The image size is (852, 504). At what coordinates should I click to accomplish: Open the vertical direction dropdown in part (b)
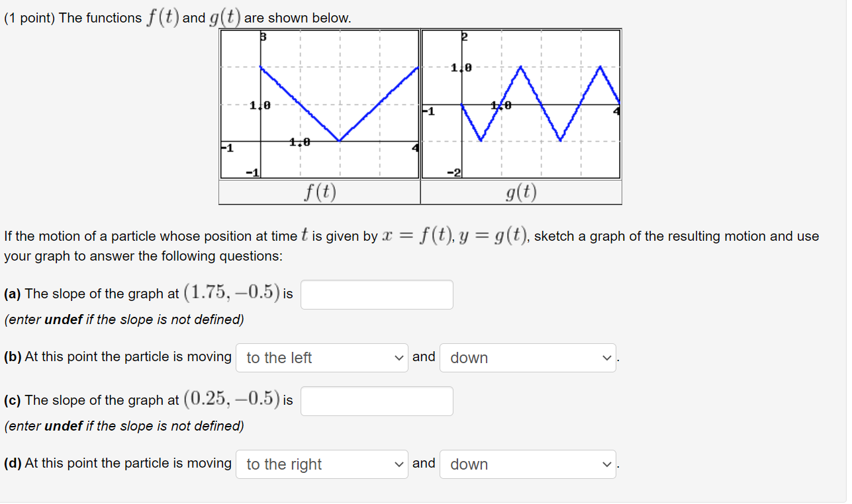tap(528, 357)
